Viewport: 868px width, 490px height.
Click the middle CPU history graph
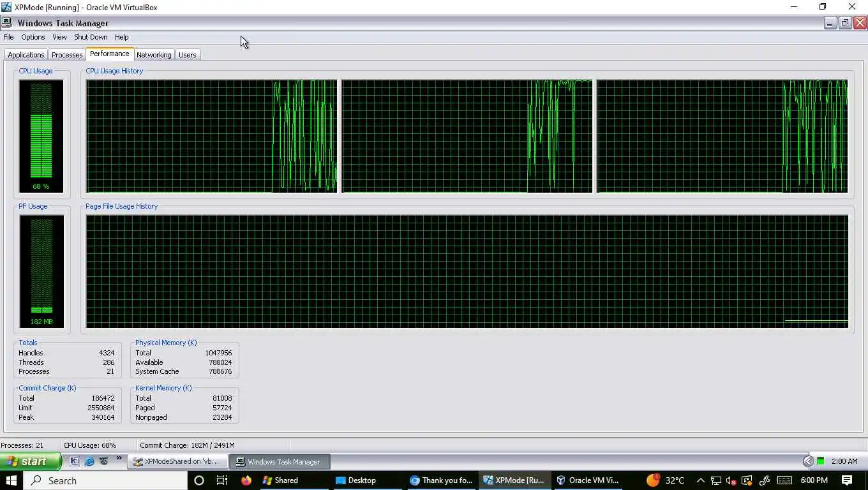pos(467,136)
